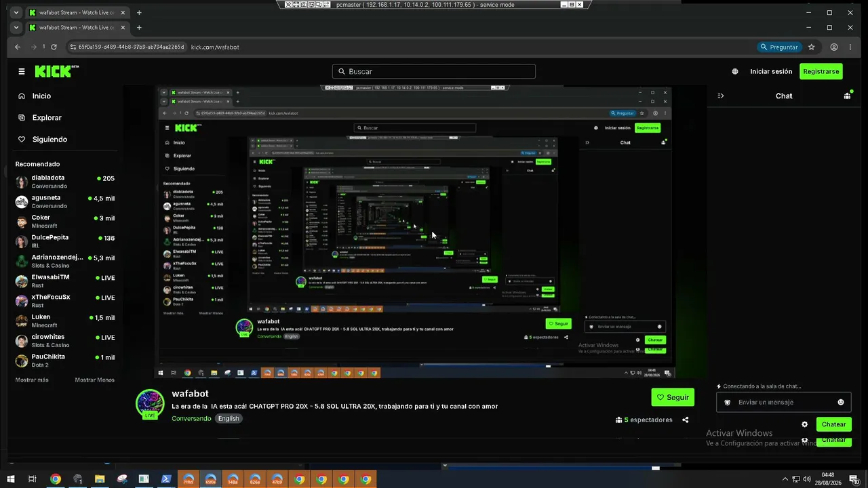The height and width of the screenshot is (488, 868).
Task: Open File Explorer from the taskbar
Action: (x=100, y=479)
